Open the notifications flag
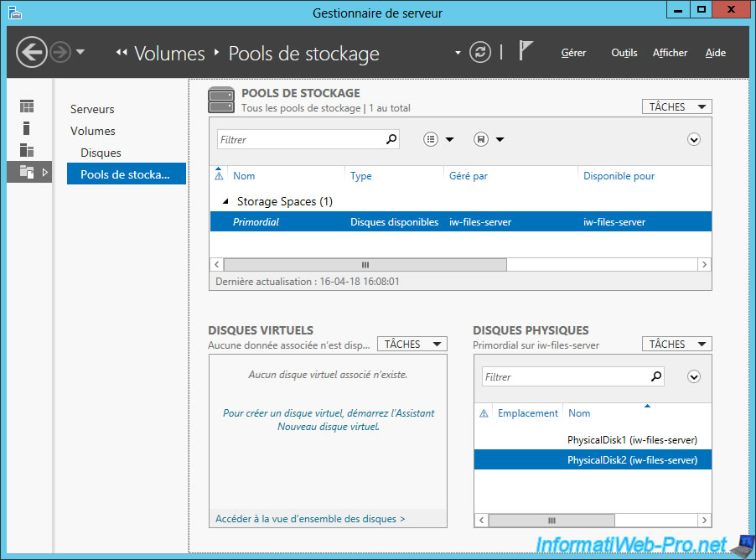The image size is (756, 560). [526, 51]
